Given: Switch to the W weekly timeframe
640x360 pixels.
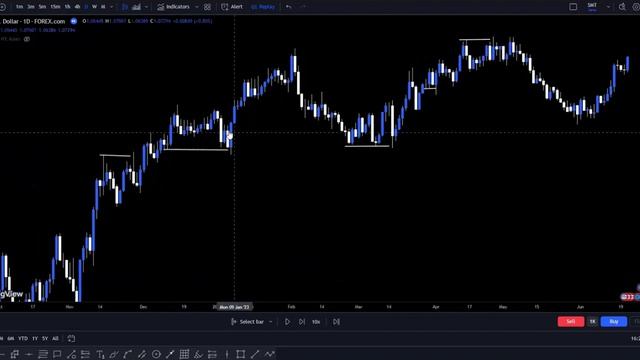Looking at the screenshot, I should tap(94, 7).
